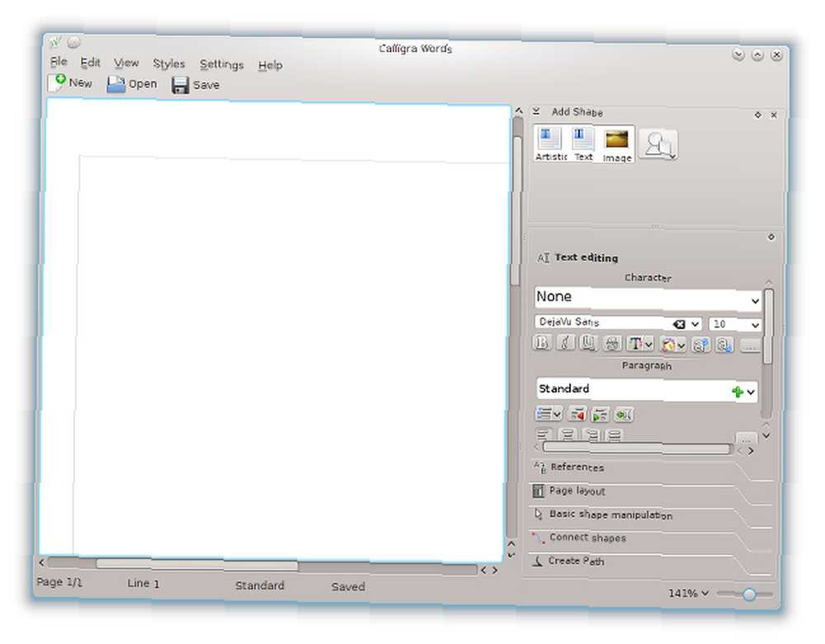Float the tool options docker

click(x=771, y=237)
